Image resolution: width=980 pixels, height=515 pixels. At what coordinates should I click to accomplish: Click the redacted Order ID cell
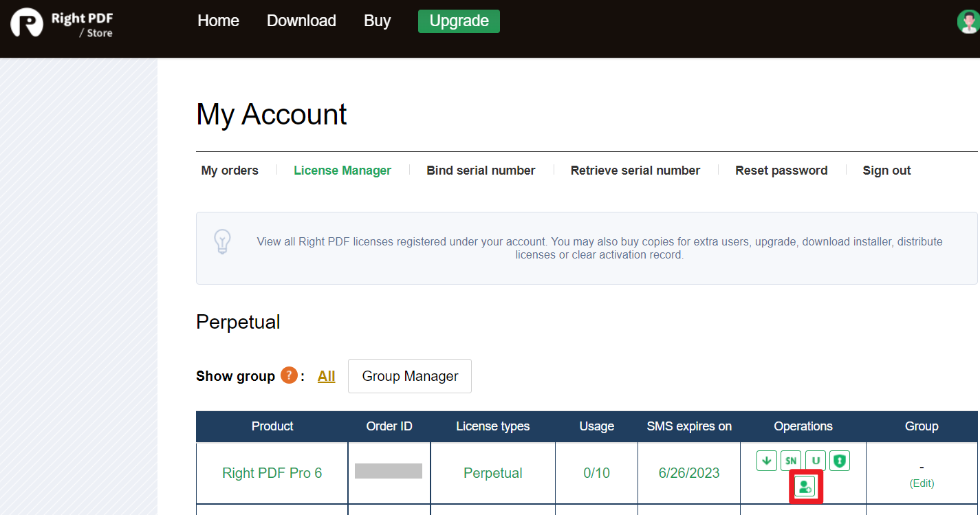389,471
